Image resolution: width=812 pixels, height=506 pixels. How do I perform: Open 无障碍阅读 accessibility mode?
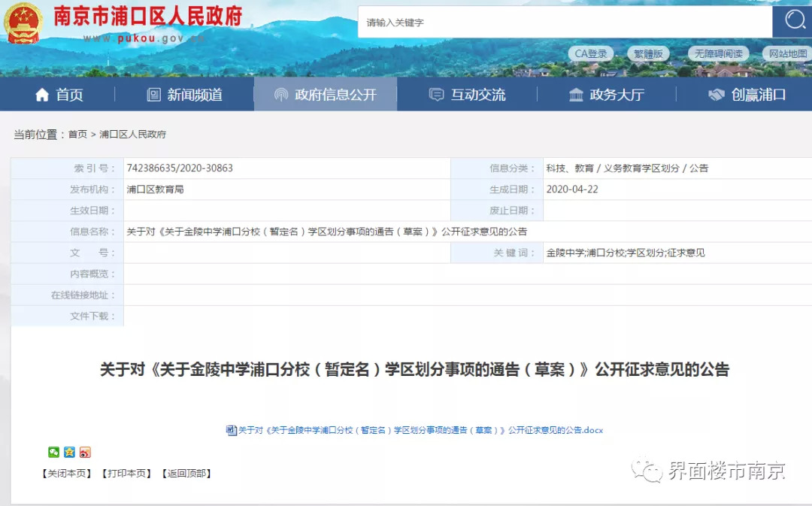[x=718, y=54]
